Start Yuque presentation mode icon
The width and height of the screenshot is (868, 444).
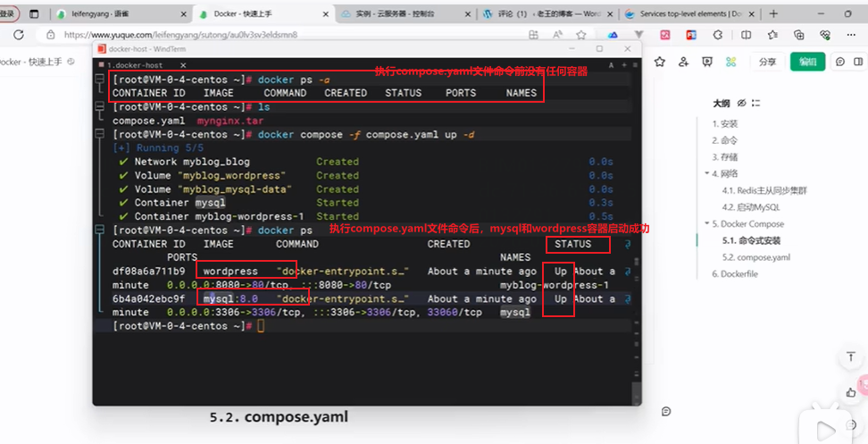tap(707, 62)
